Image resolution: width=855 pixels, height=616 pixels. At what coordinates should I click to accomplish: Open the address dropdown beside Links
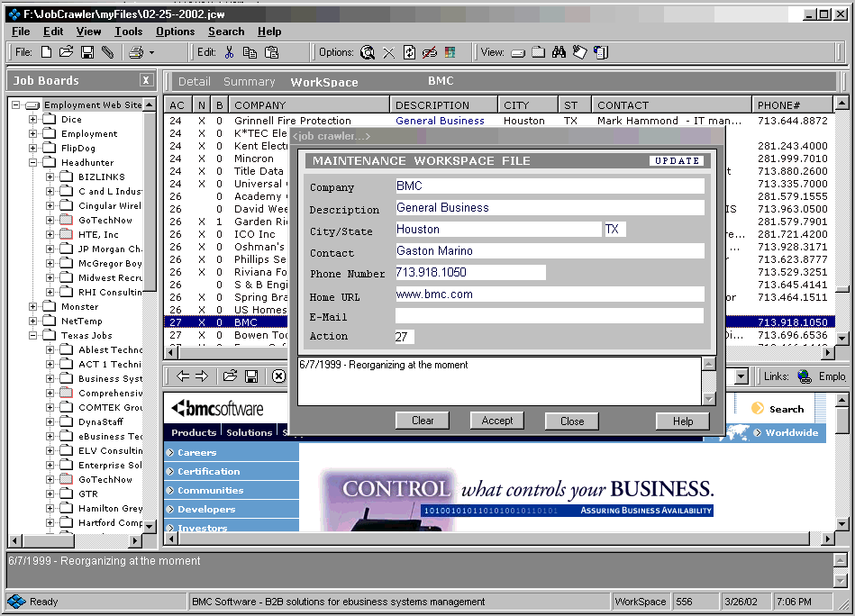tap(741, 376)
